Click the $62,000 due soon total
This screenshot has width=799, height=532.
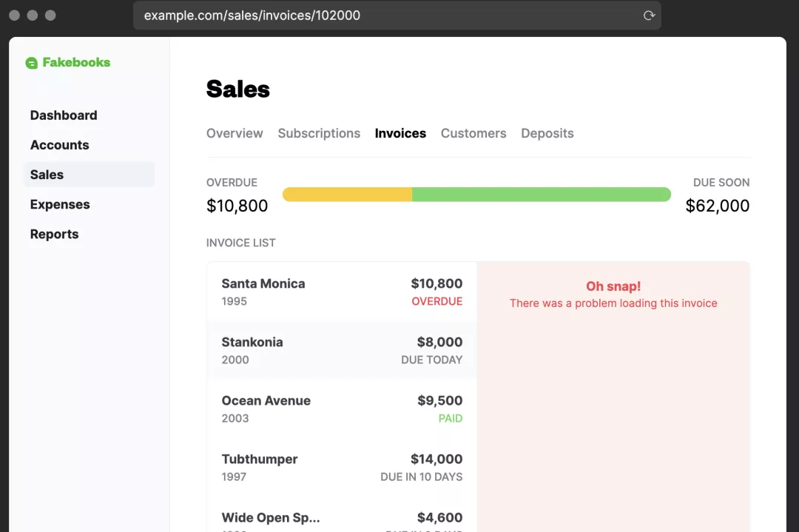(718, 206)
